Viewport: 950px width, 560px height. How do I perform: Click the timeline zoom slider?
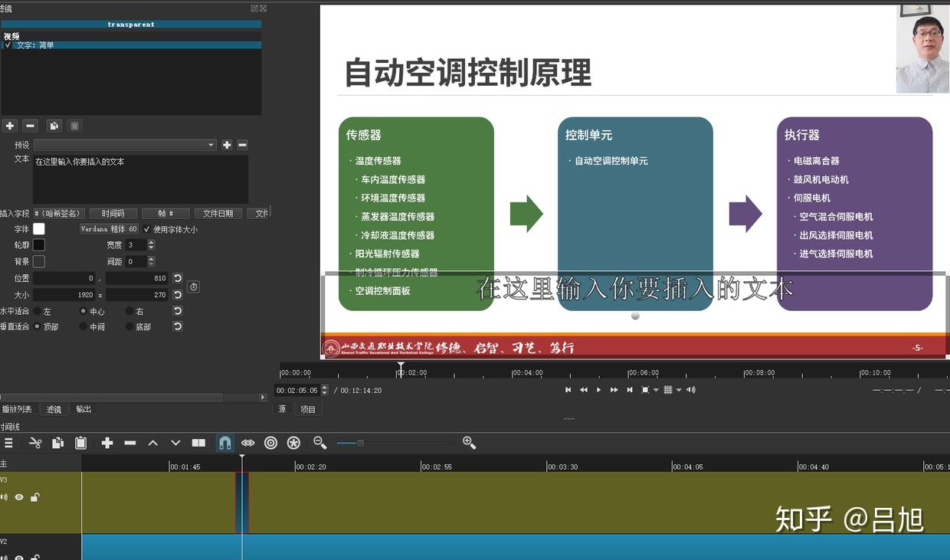click(393, 443)
